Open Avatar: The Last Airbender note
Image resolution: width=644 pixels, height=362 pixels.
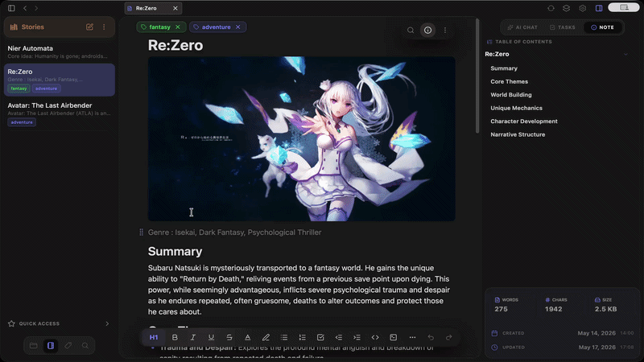(59, 113)
